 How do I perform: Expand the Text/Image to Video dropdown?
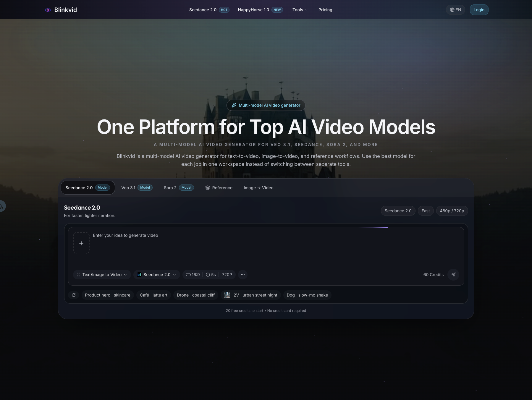coord(102,275)
